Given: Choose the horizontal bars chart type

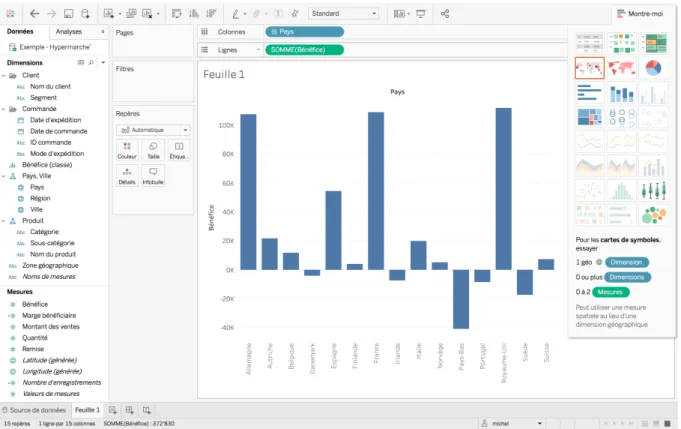Looking at the screenshot, I should click(x=589, y=93).
